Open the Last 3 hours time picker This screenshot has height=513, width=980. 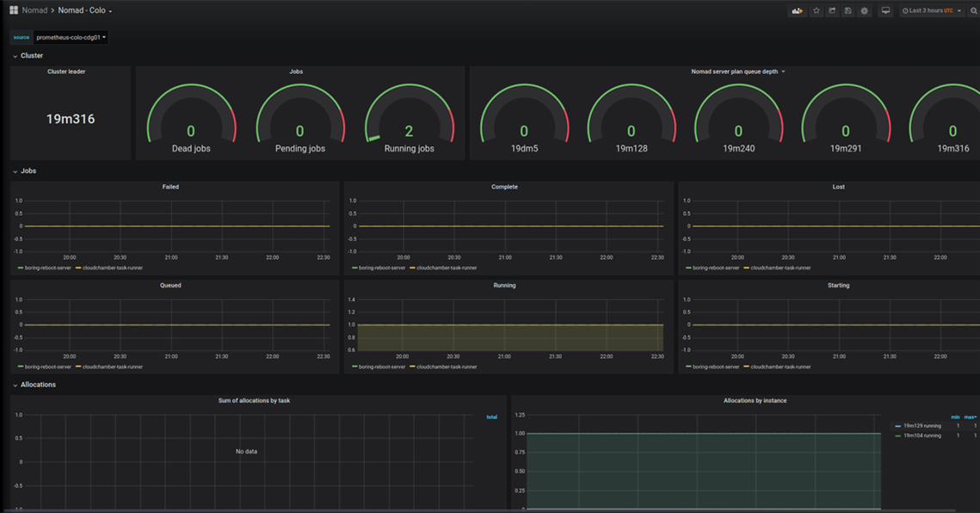932,10
